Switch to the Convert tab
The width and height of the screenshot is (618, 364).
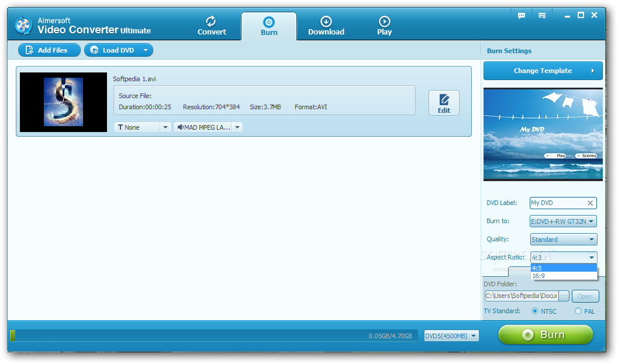click(212, 26)
